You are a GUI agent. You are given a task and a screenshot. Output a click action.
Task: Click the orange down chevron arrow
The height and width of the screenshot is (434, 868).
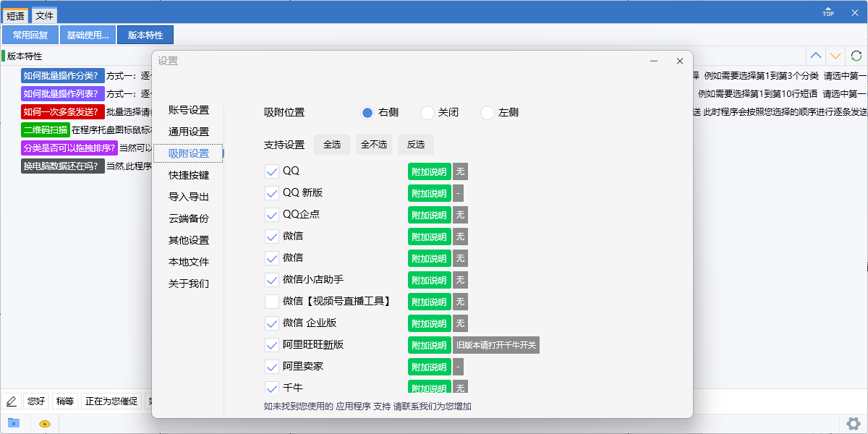[x=835, y=55]
